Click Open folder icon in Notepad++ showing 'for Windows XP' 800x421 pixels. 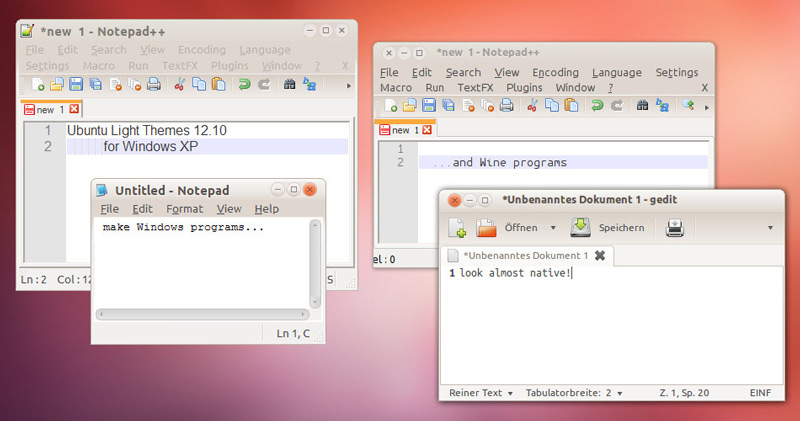[x=57, y=84]
